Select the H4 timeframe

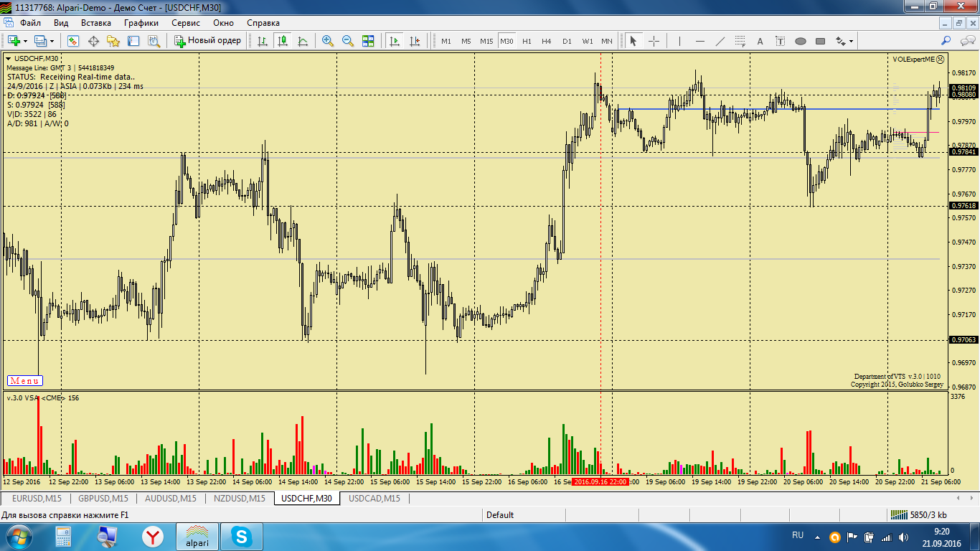(x=547, y=41)
